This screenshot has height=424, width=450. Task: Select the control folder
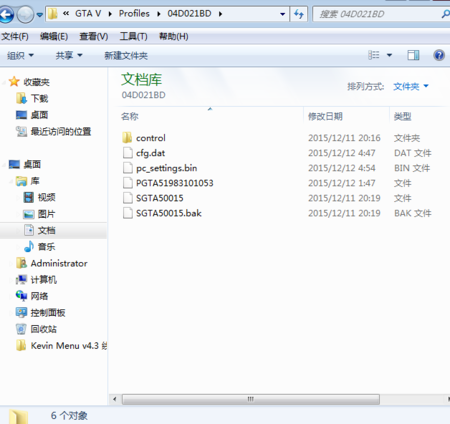pos(151,138)
